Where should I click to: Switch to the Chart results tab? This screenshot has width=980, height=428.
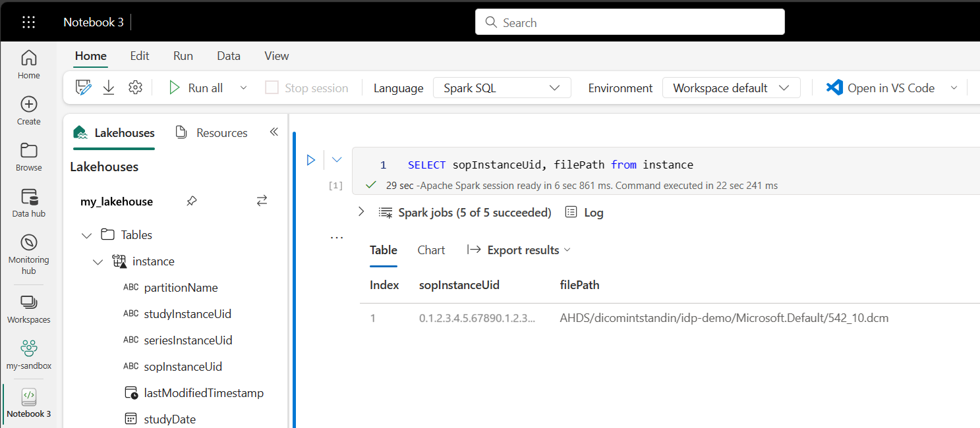pyautogui.click(x=431, y=250)
